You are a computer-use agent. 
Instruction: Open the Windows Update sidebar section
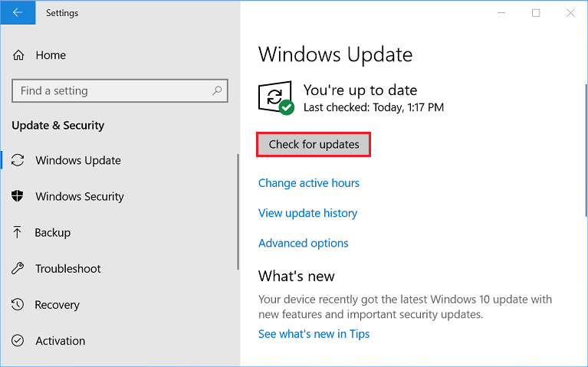(x=78, y=161)
